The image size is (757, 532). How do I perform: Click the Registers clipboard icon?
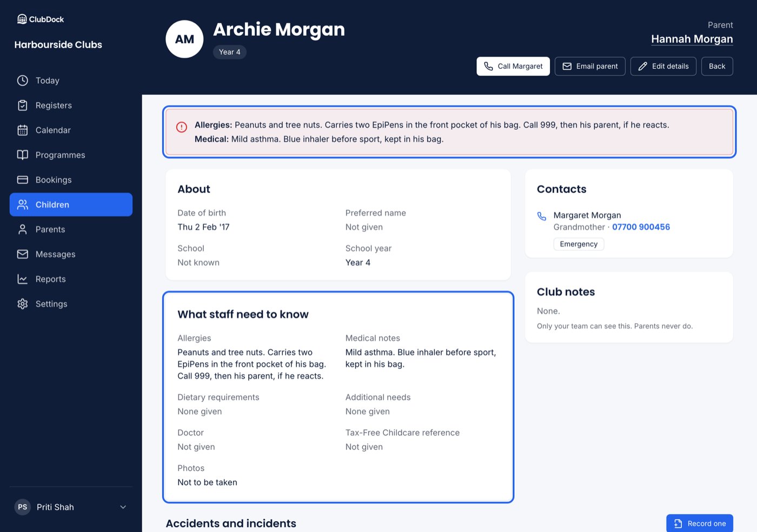click(x=23, y=105)
